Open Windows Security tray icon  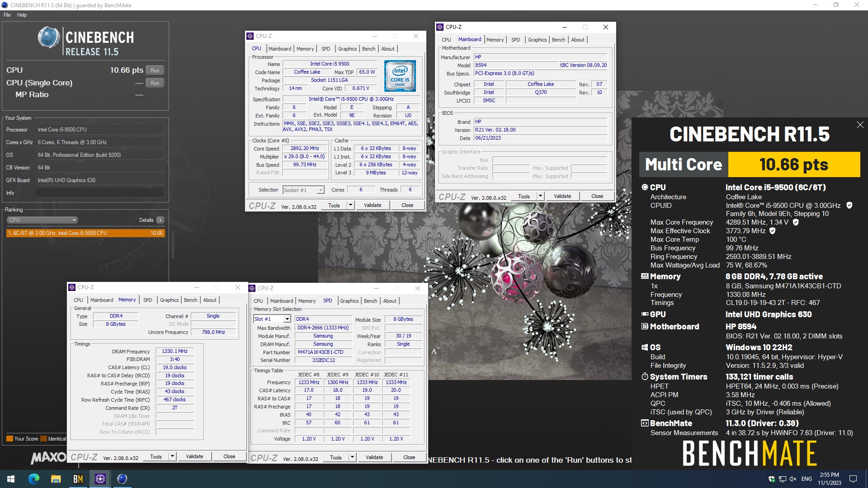(x=772, y=479)
